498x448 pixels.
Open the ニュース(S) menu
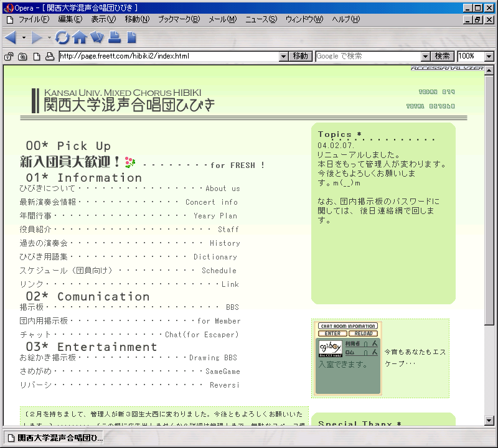pos(261,20)
